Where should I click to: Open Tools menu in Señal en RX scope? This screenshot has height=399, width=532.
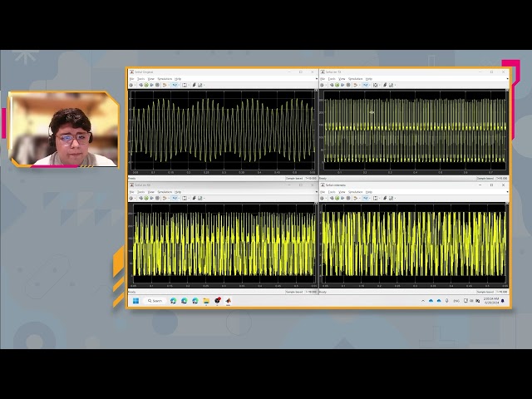[140, 192]
